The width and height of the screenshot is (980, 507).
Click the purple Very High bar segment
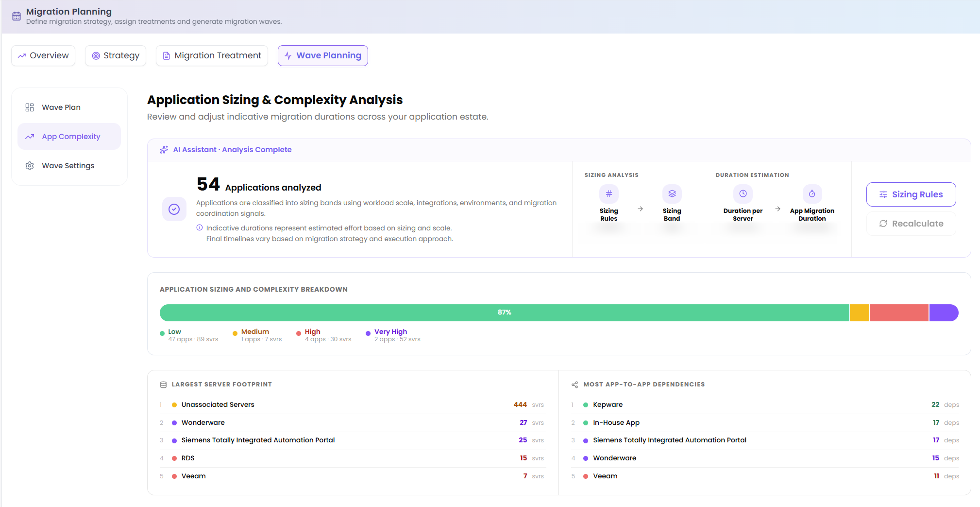pyautogui.click(x=944, y=313)
